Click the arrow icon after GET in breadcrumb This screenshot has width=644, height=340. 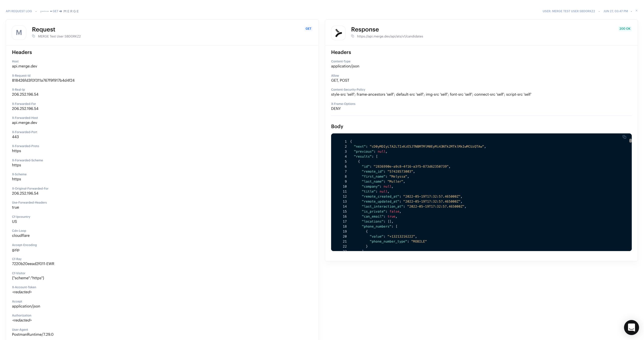point(60,11)
